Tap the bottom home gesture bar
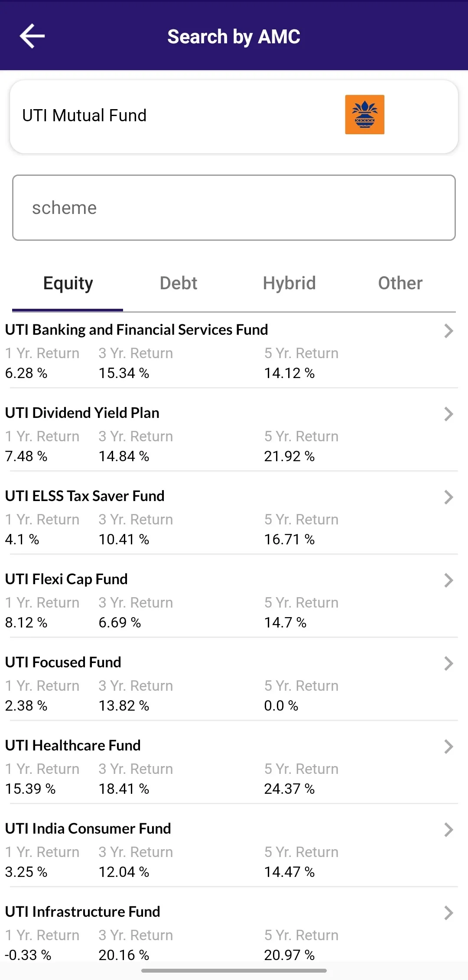The height and width of the screenshot is (980, 468). point(234,970)
